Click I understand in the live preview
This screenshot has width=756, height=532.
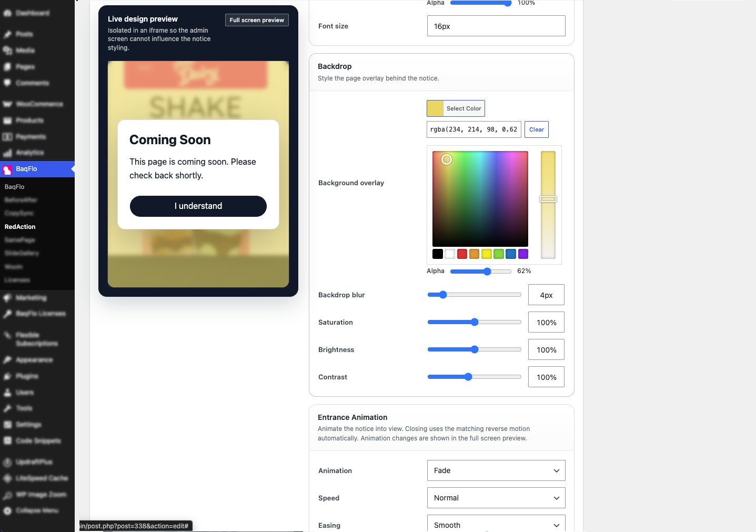pyautogui.click(x=198, y=206)
